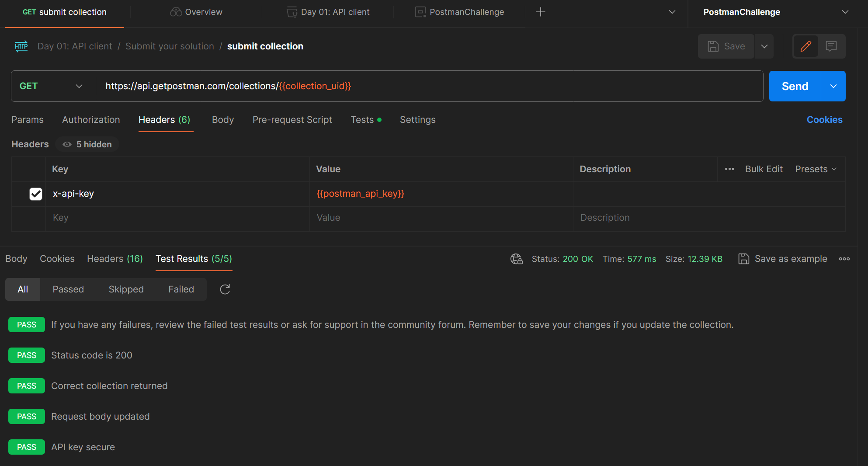Click the 'Status code is 200' test result
The width and height of the screenshot is (868, 466).
point(92,355)
